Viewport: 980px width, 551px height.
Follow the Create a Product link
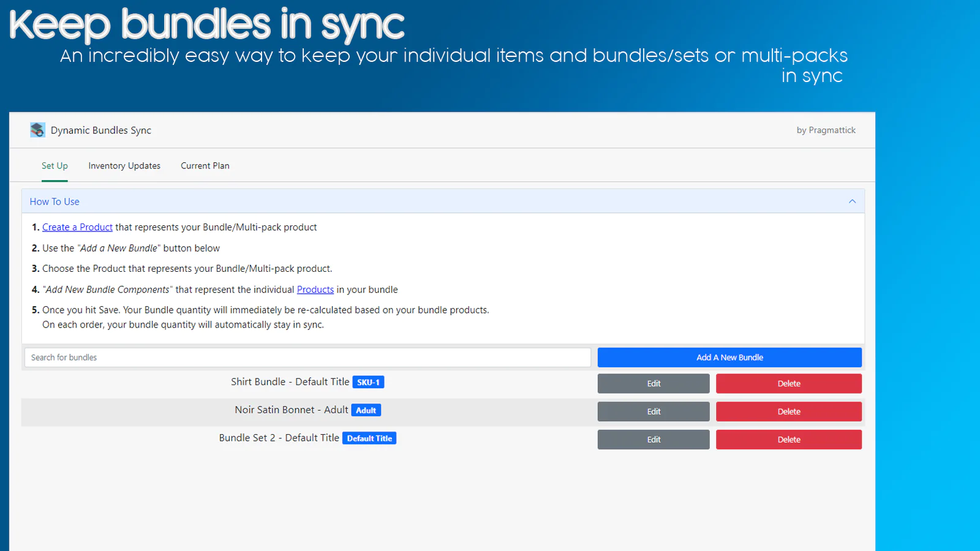(77, 227)
